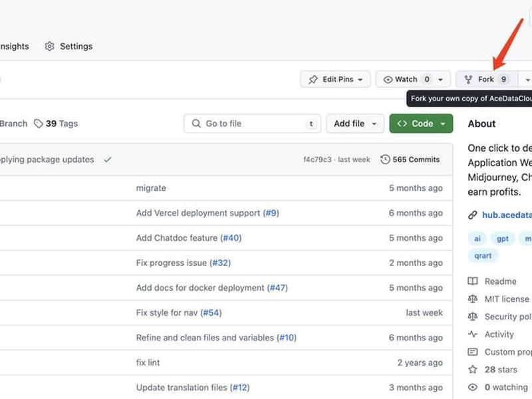Open the 39 Tags link
The width and height of the screenshot is (532, 399).
click(61, 124)
